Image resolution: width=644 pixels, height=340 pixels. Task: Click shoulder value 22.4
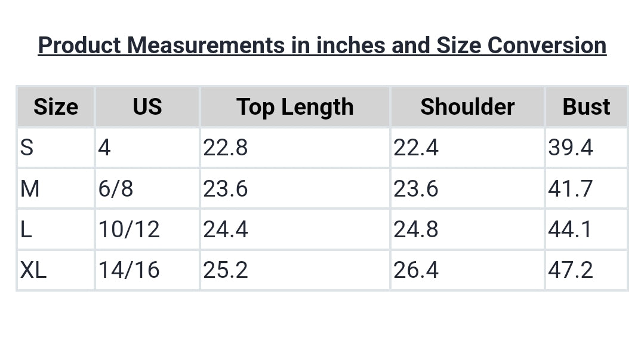(415, 148)
